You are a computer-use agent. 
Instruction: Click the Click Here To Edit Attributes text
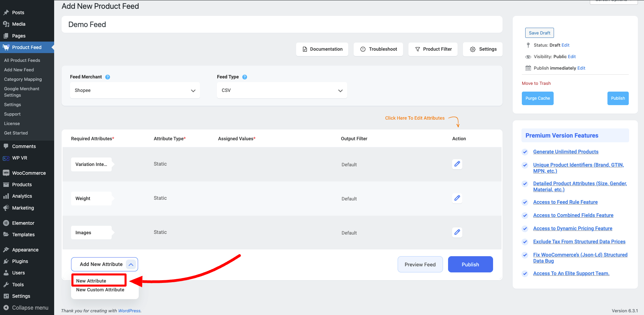pyautogui.click(x=415, y=118)
